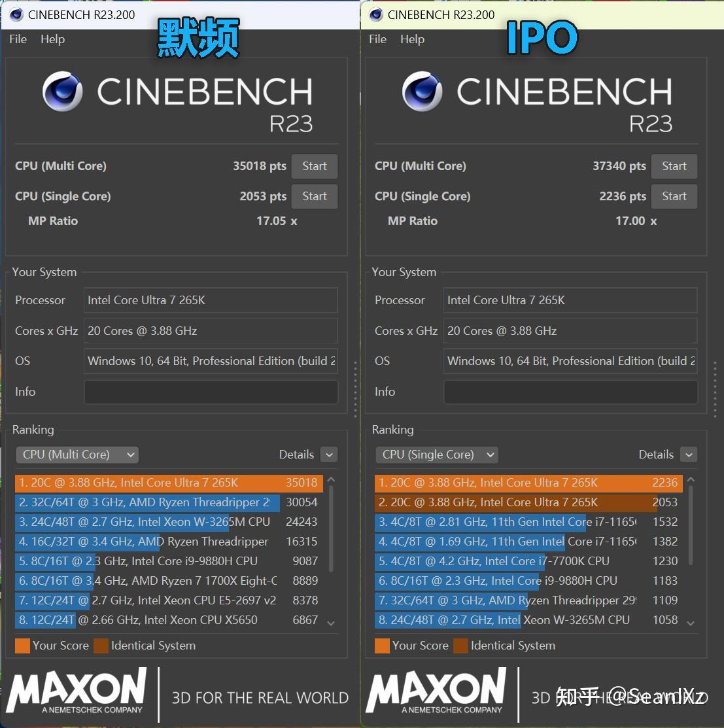Image resolution: width=724 pixels, height=728 pixels.
Task: Click Cores x GHz field in right window
Action: coord(570,330)
